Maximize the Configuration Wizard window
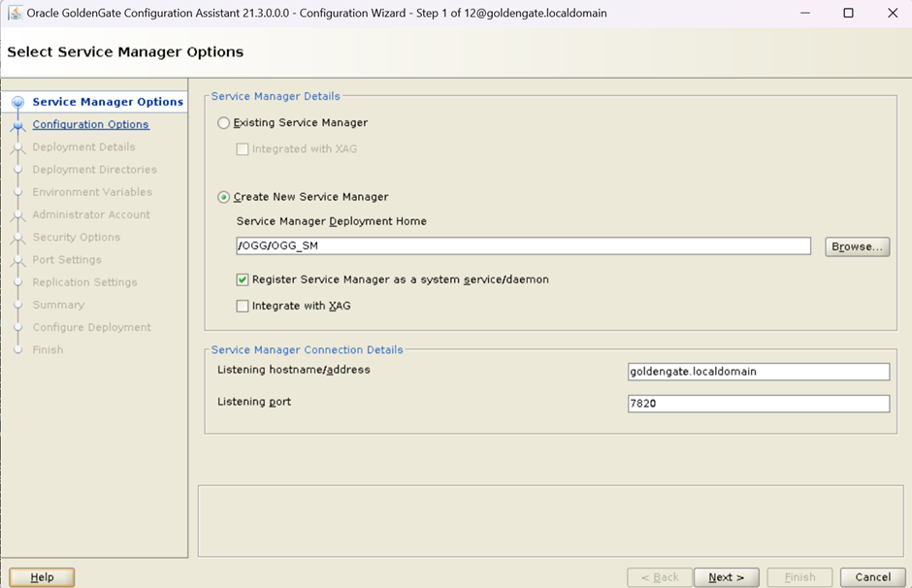Viewport: 912px width, 588px height. click(848, 14)
